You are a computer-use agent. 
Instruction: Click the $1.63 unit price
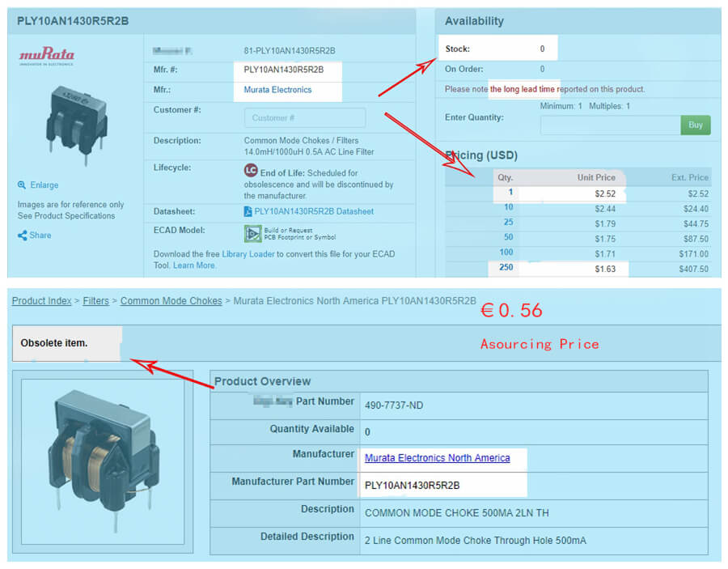(x=605, y=269)
